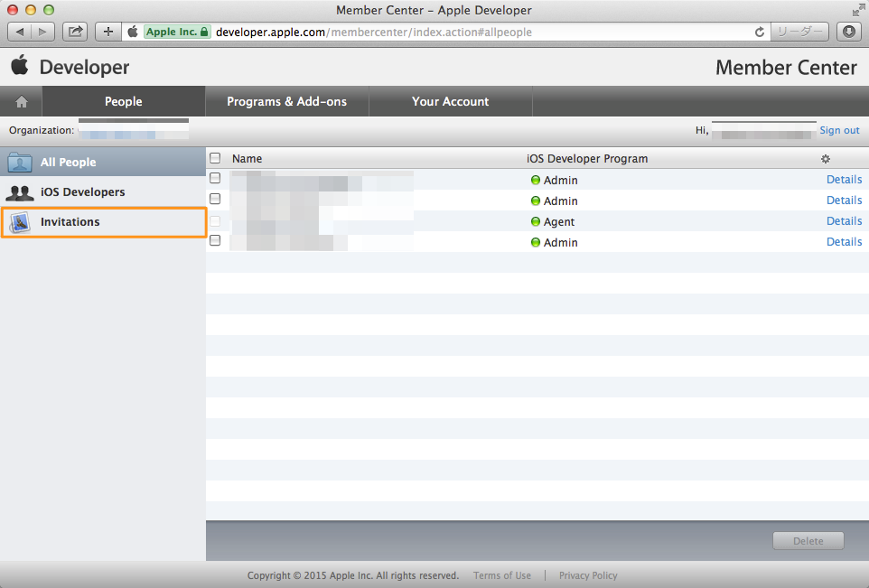Reload the page in Safari
The height and width of the screenshot is (588, 869).
click(x=760, y=31)
